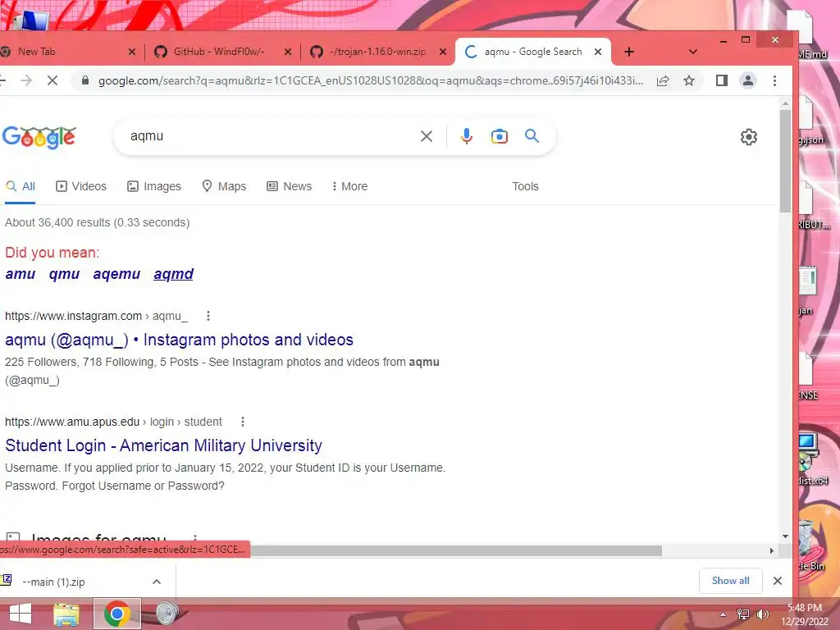Open Chrome three-dot menu
840x630 pixels.
[774, 81]
